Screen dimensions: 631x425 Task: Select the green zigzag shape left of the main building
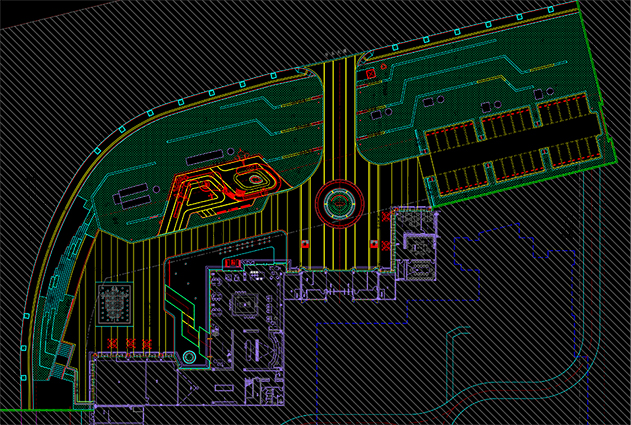coord(184,307)
